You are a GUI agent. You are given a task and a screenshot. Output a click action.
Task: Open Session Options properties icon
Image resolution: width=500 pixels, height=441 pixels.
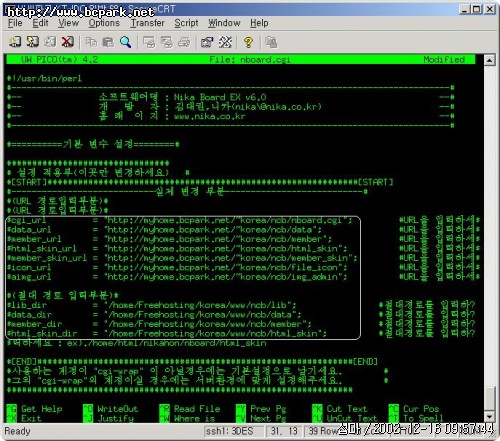207,42
